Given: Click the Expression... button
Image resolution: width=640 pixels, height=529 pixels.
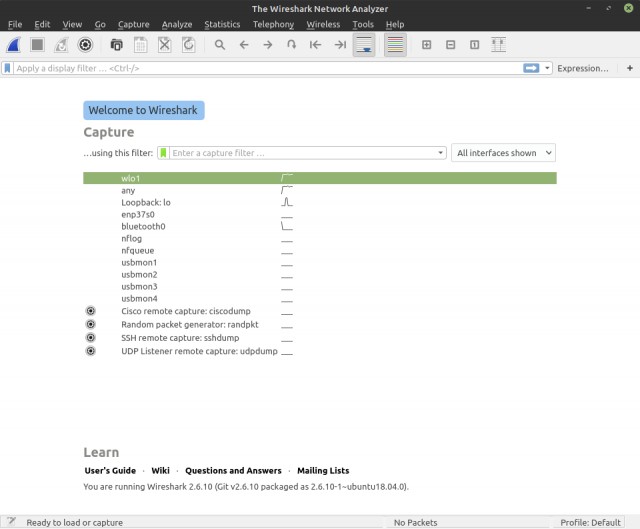Looking at the screenshot, I should click(582, 68).
